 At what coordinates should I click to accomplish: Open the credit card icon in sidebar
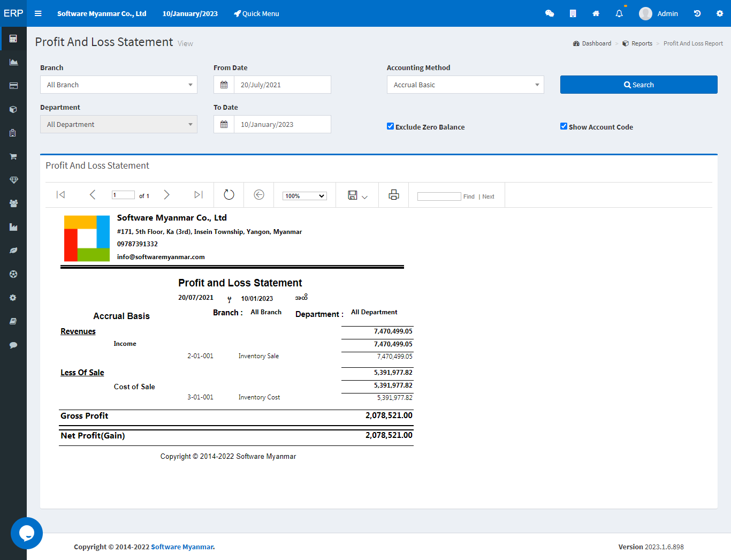(x=13, y=86)
